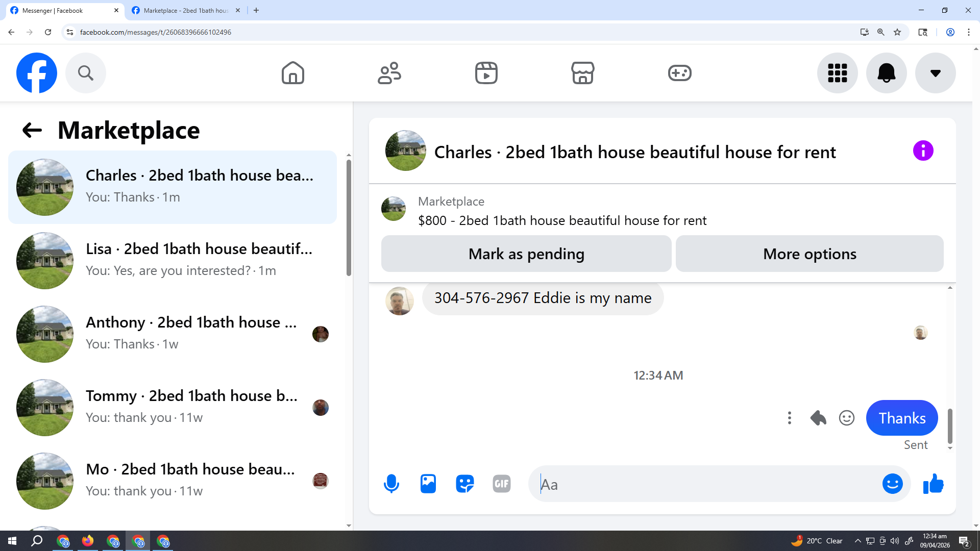React to Thanks message with emoji
980x551 pixels.
[846, 418]
